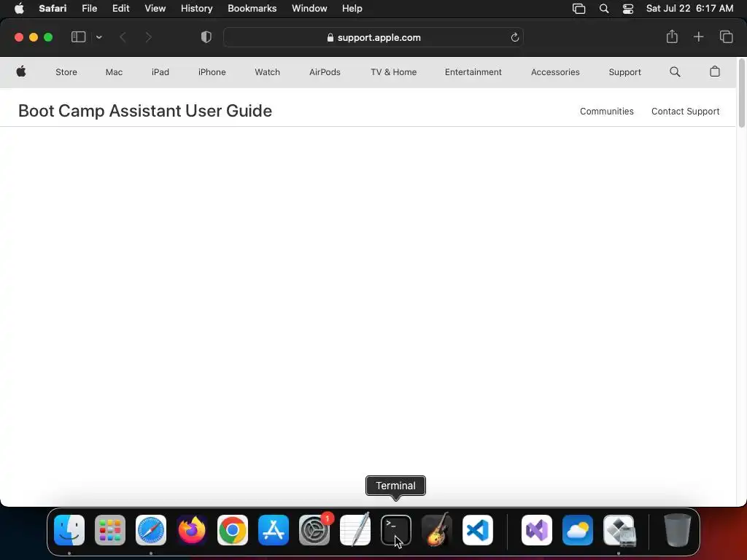Screen dimensions: 747x560
Task: Launch Visual Studio Code from the Dock
Action: (x=477, y=529)
